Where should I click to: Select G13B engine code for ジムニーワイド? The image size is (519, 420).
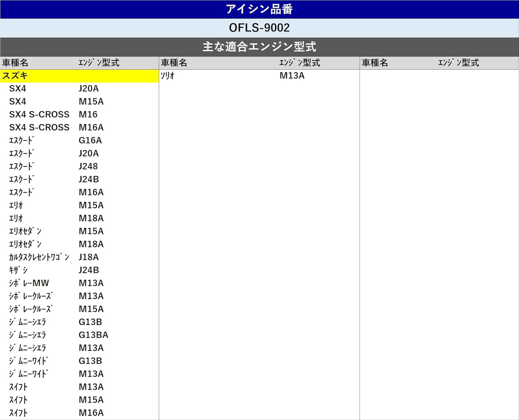click(90, 361)
